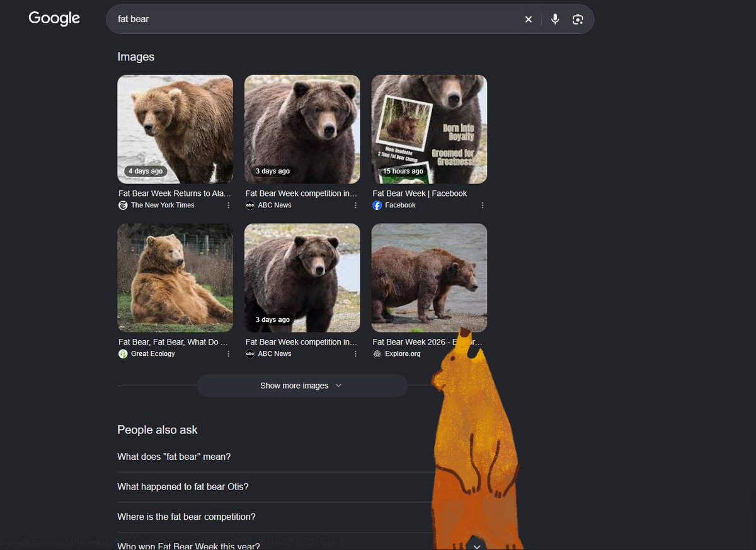This screenshot has height=550, width=756.
Task: Click The New York Times source icon
Action: point(123,205)
